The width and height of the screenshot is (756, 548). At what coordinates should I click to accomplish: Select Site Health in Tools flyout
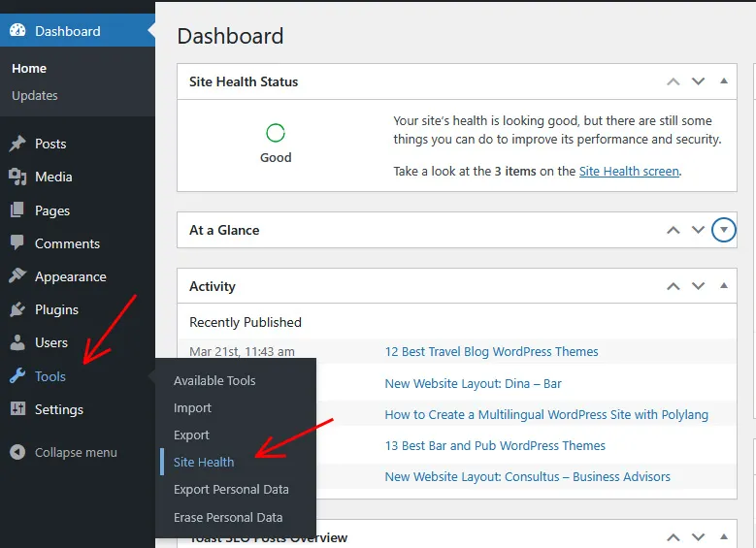pos(204,462)
